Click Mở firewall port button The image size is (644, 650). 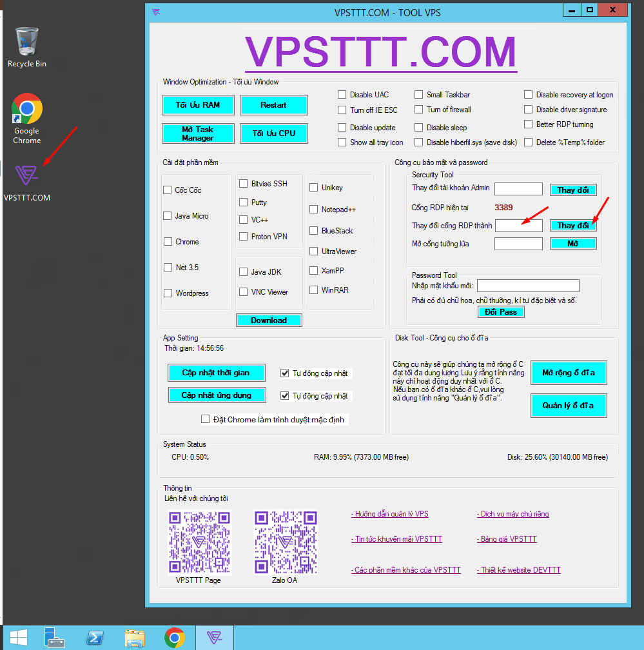573,243
